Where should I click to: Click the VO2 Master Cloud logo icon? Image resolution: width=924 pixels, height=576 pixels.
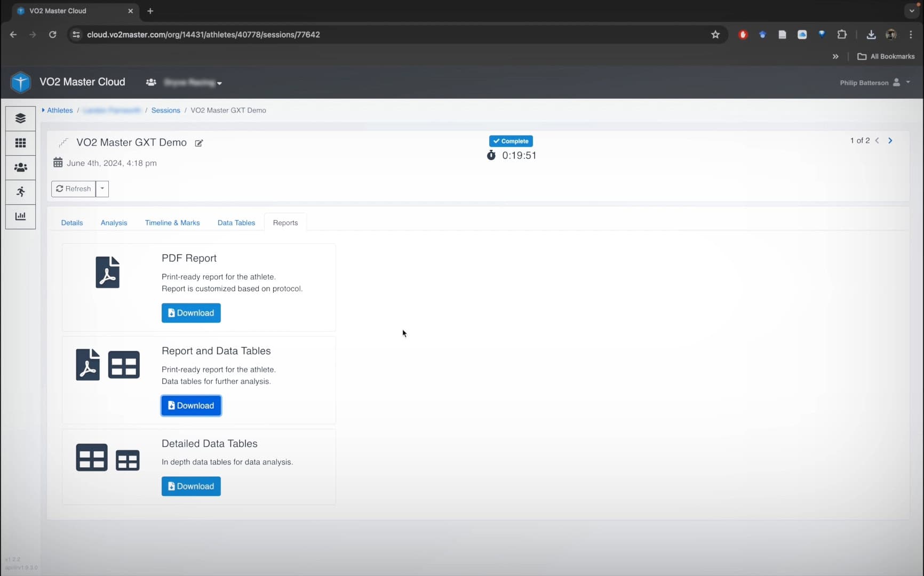[x=21, y=82]
